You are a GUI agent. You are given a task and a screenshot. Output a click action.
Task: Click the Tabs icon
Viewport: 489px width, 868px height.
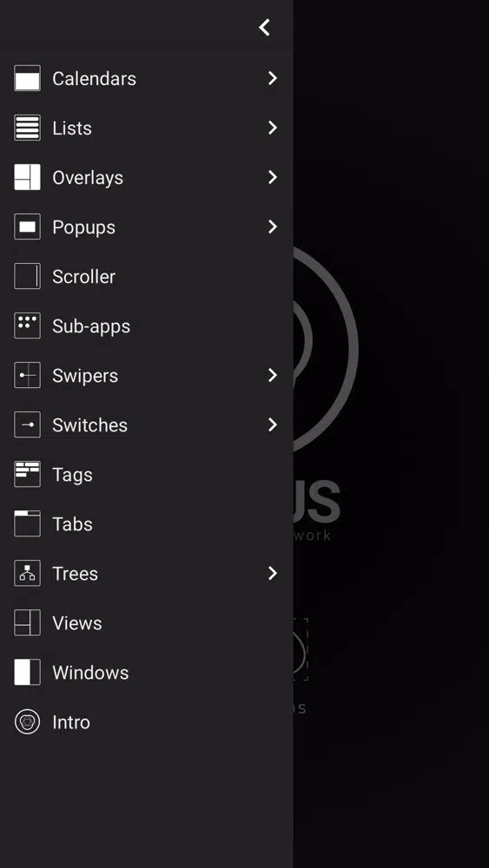coord(27,524)
